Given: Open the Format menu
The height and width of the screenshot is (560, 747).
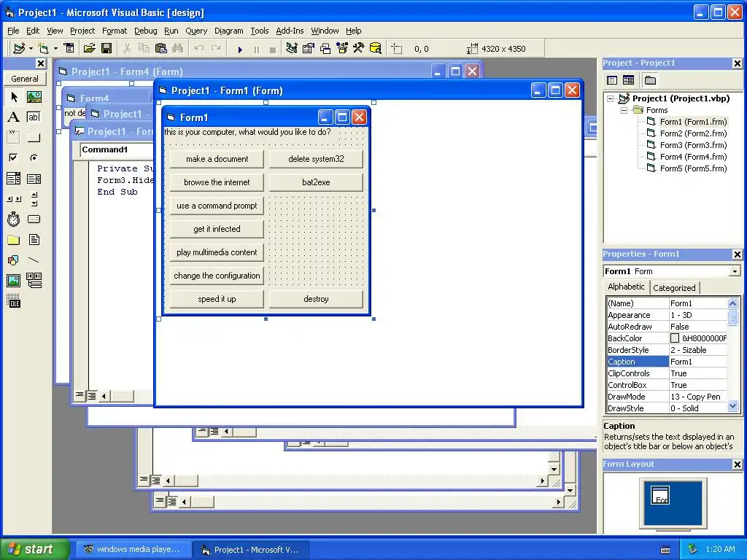Looking at the screenshot, I should tap(115, 31).
